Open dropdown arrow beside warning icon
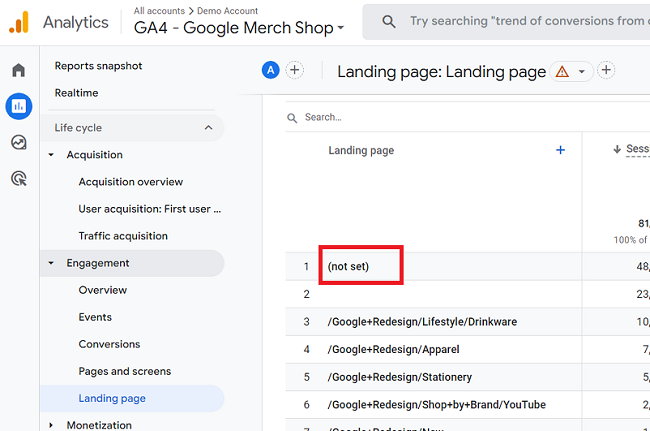The image size is (650, 431). pos(582,71)
